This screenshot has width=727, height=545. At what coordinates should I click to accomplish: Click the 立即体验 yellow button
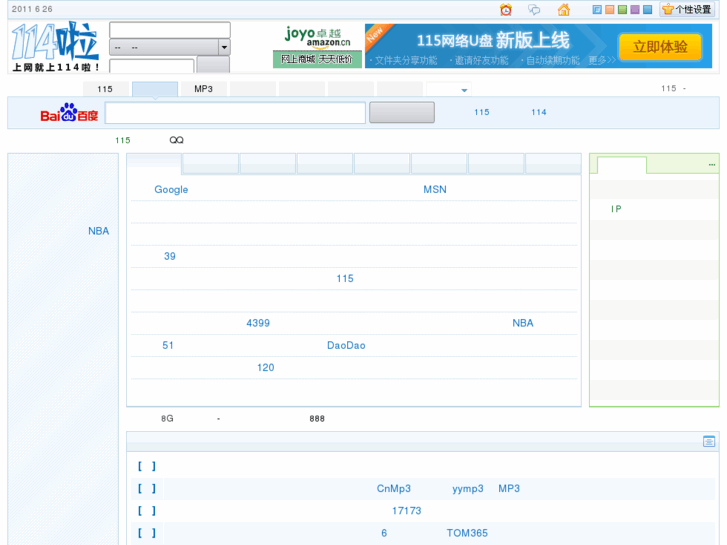660,47
